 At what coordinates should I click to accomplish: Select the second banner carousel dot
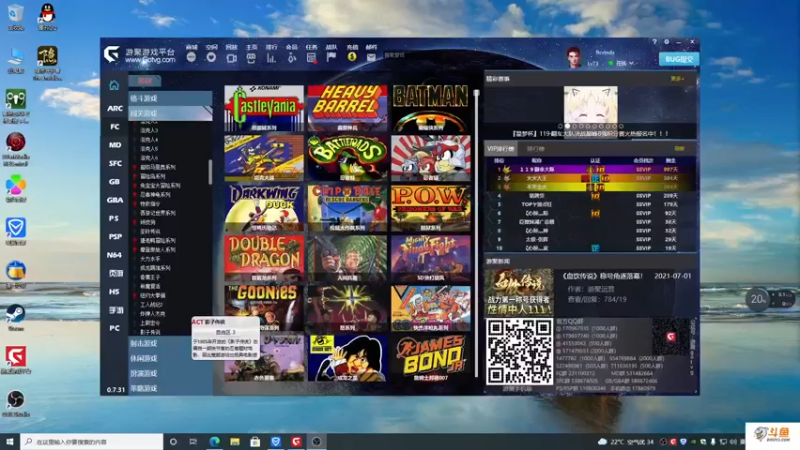click(567, 126)
